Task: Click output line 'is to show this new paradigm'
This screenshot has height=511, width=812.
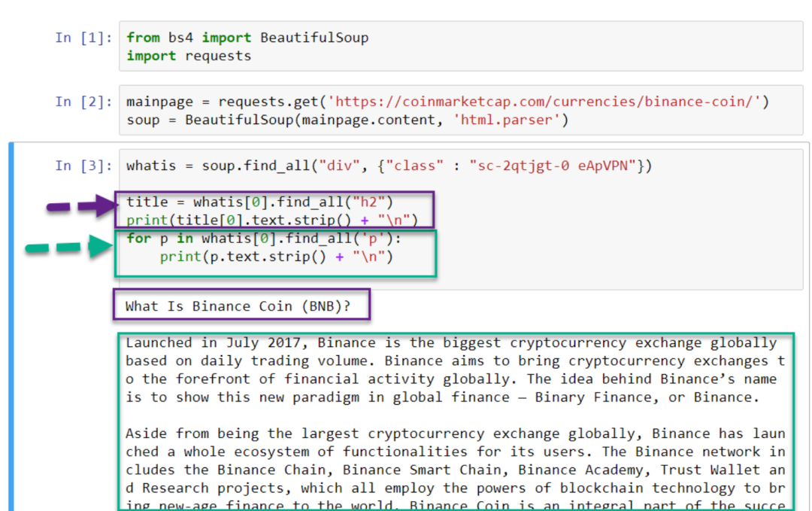Action: [442, 397]
